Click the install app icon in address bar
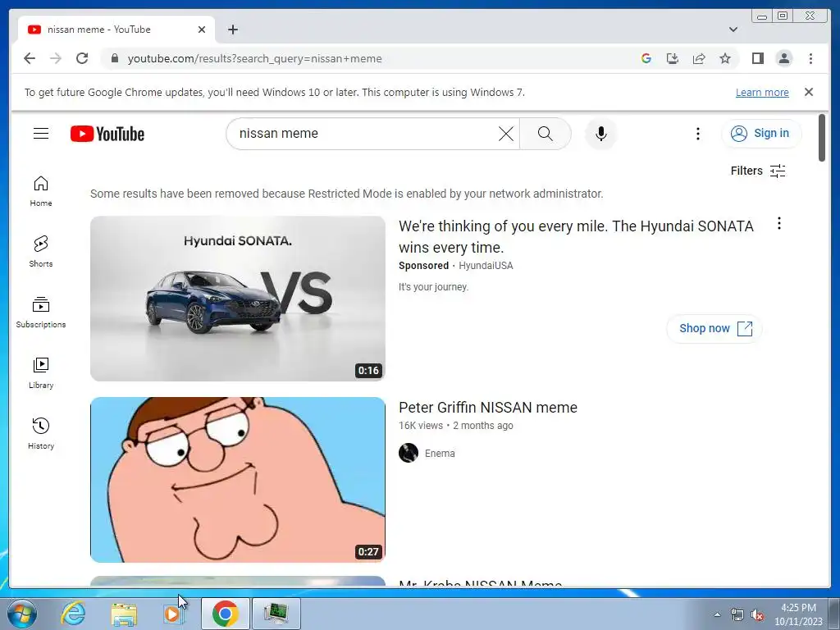The height and width of the screenshot is (630, 840). [x=673, y=58]
